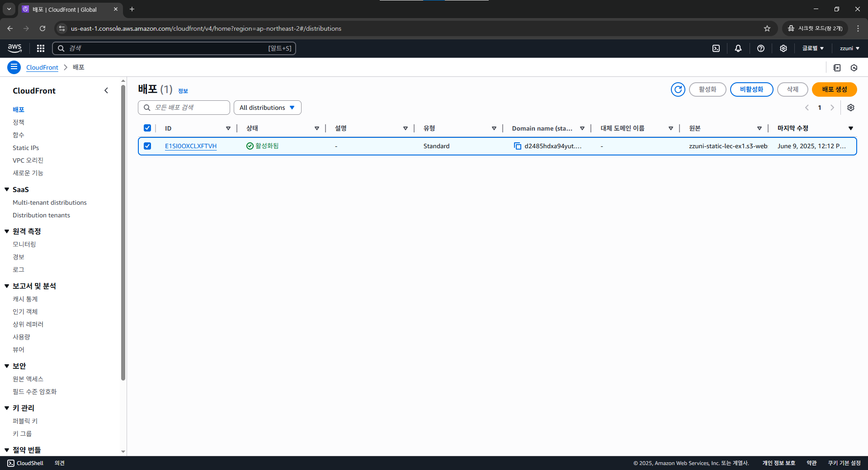
Task: Sort the table by ID column arrow
Action: (228, 128)
